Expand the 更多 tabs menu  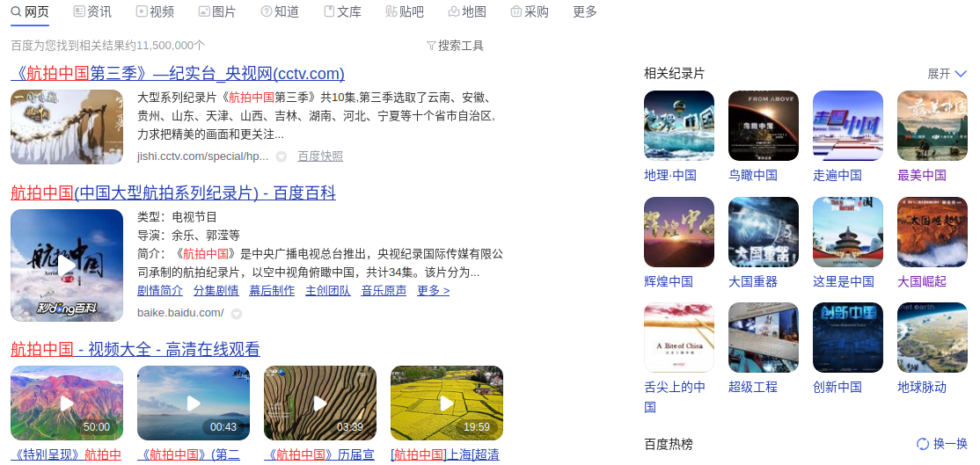[585, 11]
